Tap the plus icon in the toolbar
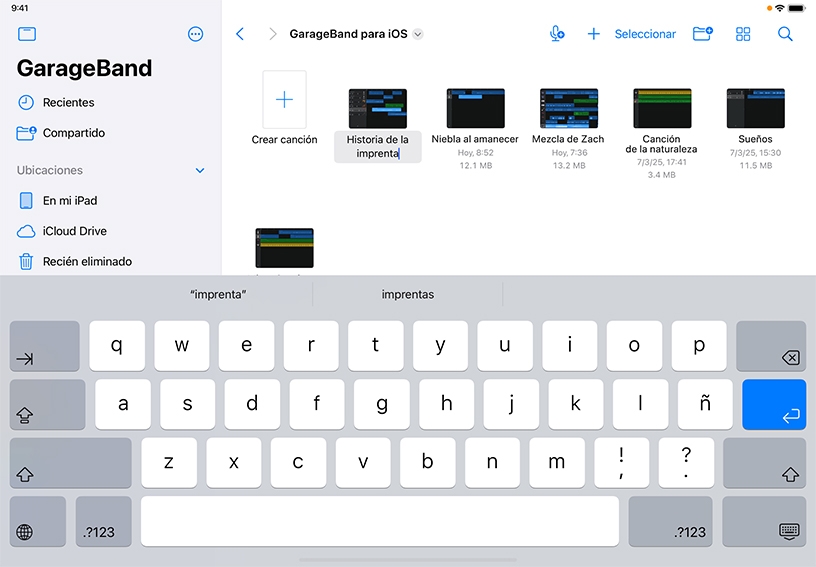 (593, 34)
